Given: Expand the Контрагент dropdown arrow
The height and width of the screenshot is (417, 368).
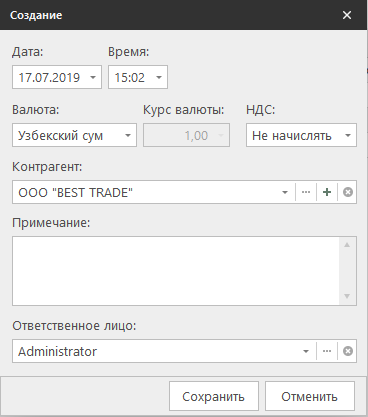Looking at the screenshot, I should tap(285, 192).
